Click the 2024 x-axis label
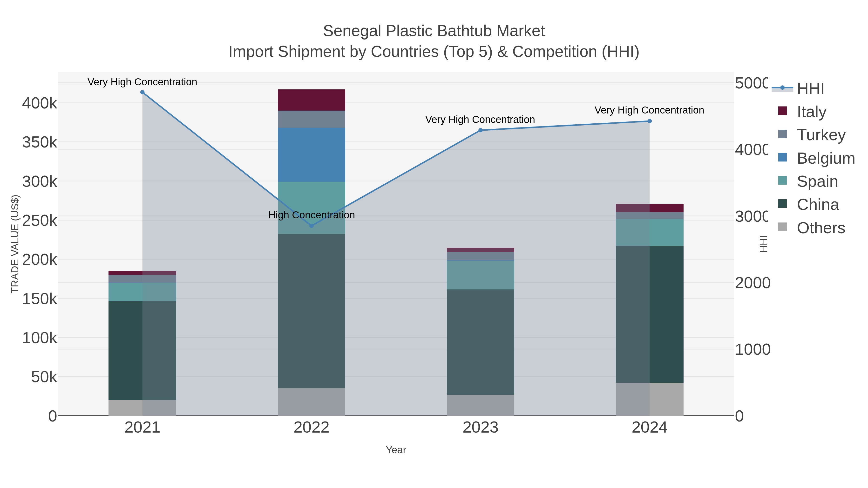Image resolution: width=868 pixels, height=488 pixels. tap(650, 428)
